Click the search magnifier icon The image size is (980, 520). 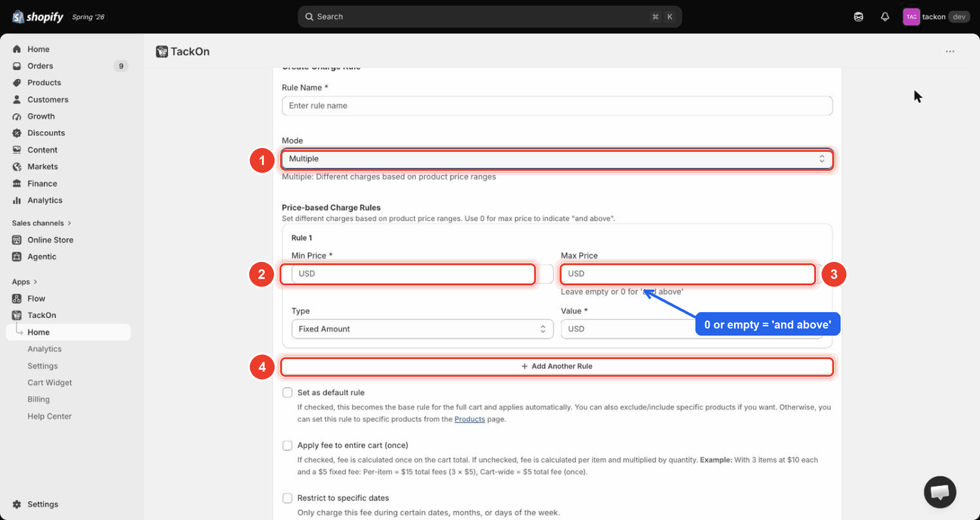tap(309, 17)
